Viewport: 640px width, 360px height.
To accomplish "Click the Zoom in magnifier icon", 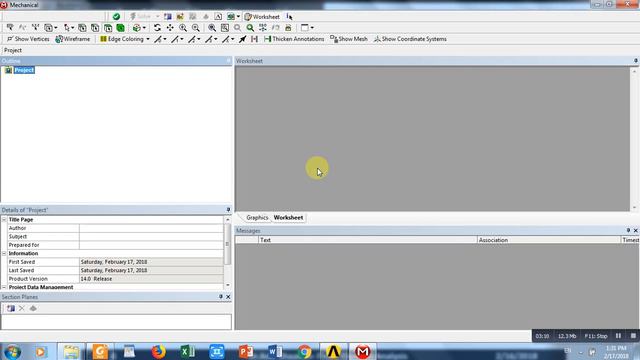I will pyautogui.click(x=183, y=28).
